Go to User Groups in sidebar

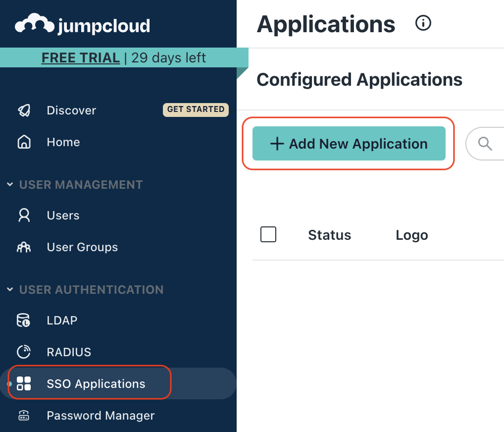click(x=82, y=247)
